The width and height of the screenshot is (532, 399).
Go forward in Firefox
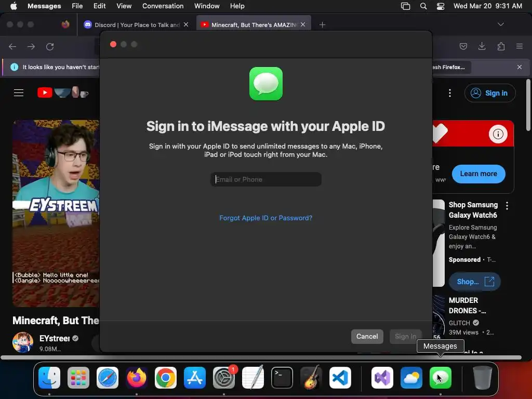point(31,46)
